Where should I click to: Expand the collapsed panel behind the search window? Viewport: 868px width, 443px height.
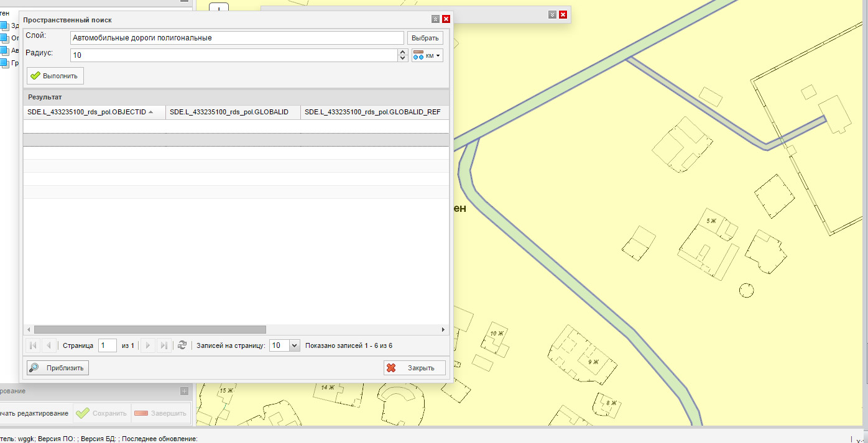[x=552, y=14]
